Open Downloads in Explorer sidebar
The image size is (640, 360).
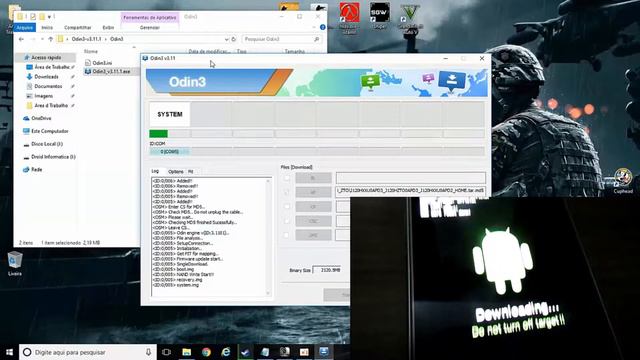pos(46,77)
